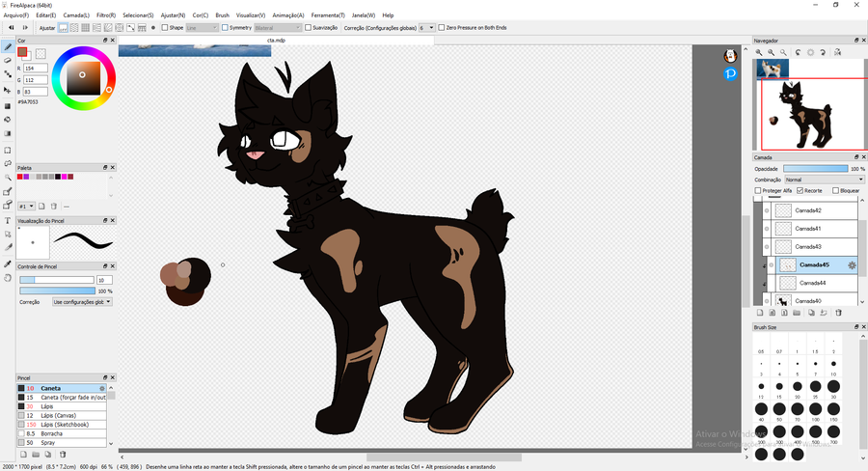868x471 pixels.
Task: Open the Camada menu
Action: click(x=76, y=15)
